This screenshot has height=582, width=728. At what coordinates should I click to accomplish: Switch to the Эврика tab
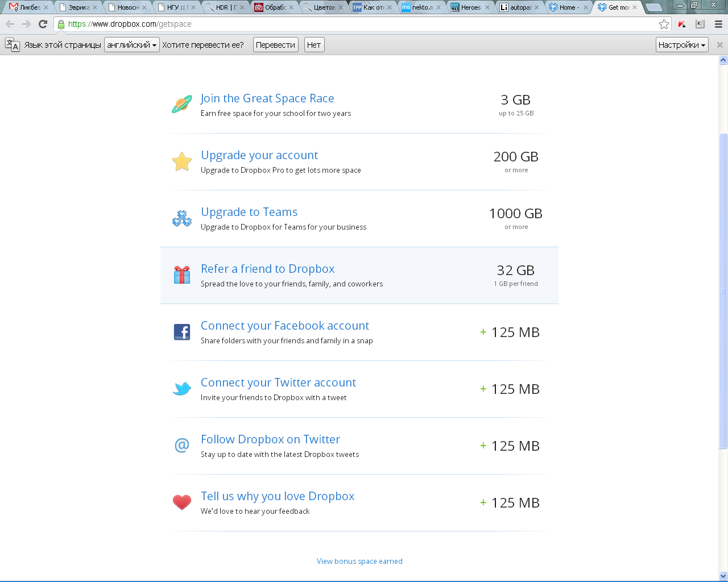(77, 7)
